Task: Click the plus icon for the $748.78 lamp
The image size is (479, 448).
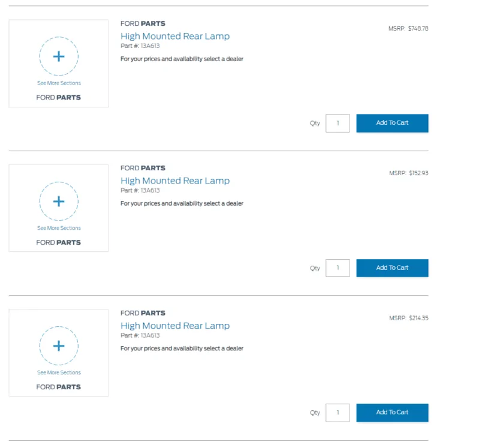Action: (59, 56)
